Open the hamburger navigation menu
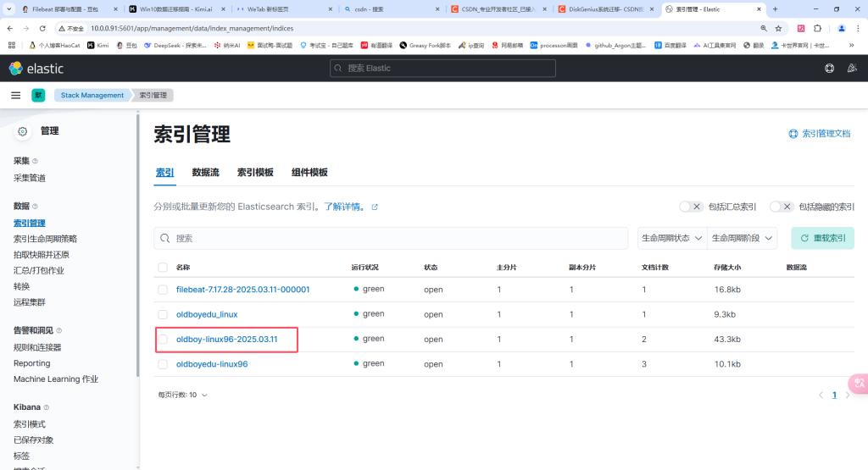 pyautogui.click(x=15, y=96)
